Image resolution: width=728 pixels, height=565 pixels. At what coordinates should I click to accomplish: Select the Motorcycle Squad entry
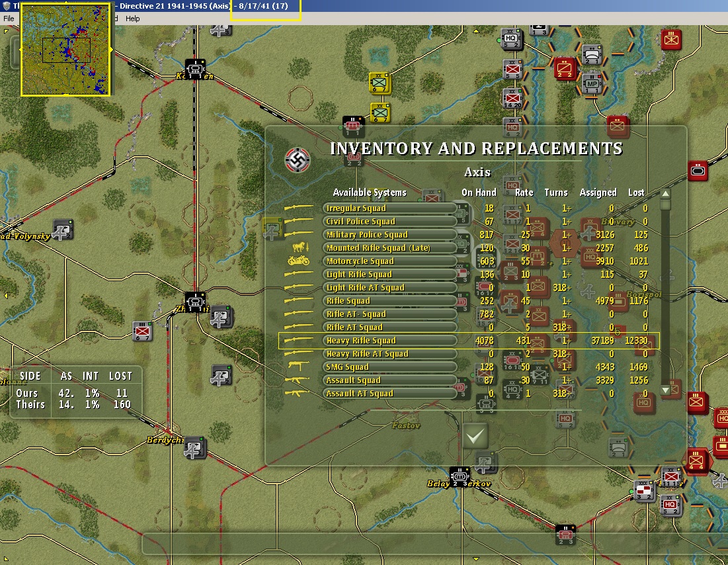390,261
